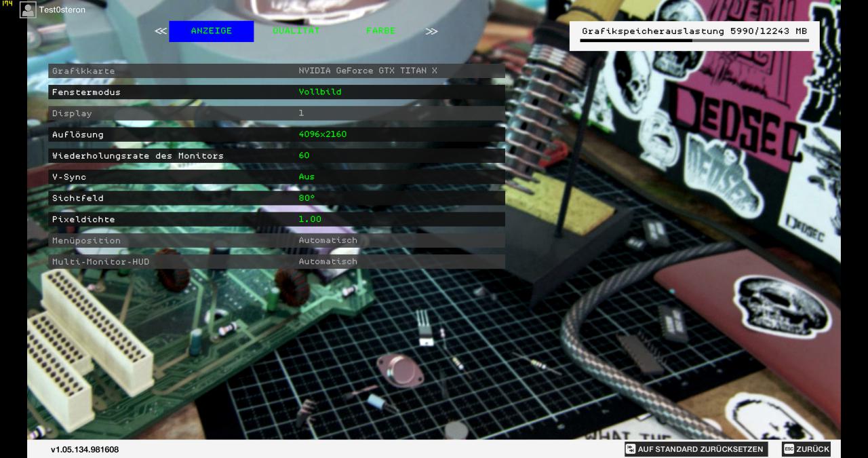Adjust Pixeldichte value 1.00

[x=310, y=219]
